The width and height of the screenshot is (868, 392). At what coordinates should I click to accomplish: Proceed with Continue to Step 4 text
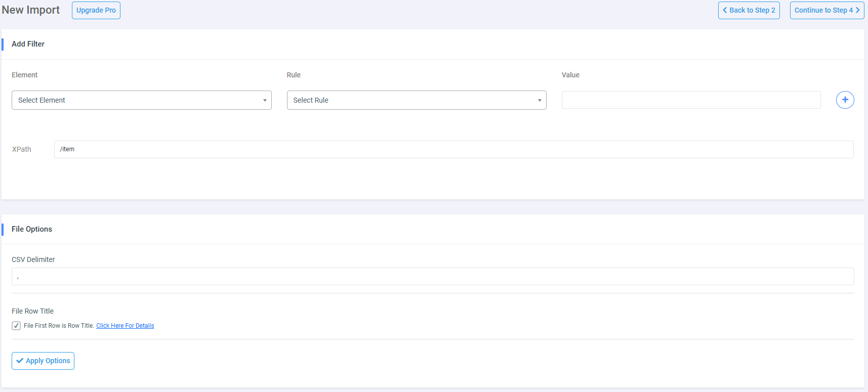pos(823,10)
